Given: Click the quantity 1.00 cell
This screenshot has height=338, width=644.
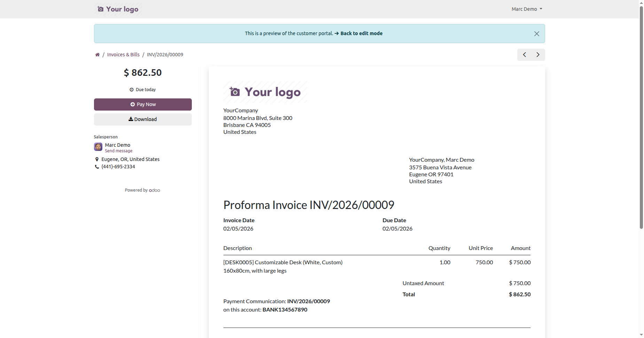Looking at the screenshot, I should point(445,263).
